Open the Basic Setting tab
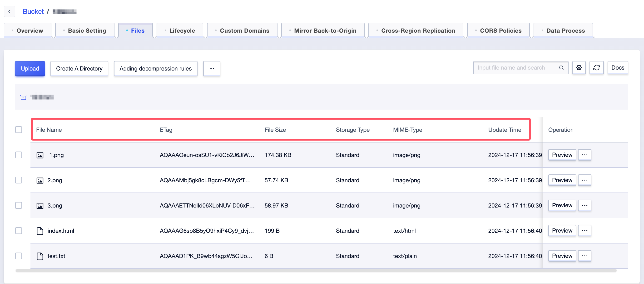The image size is (644, 284). 85,30
